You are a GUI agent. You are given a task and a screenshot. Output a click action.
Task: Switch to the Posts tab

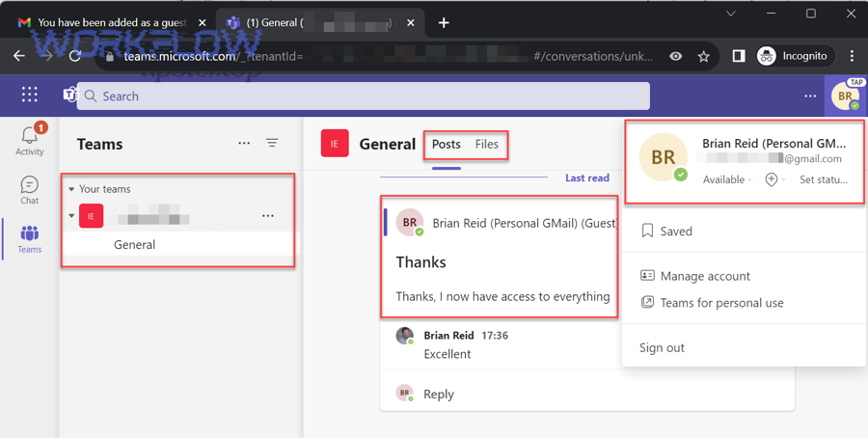446,144
